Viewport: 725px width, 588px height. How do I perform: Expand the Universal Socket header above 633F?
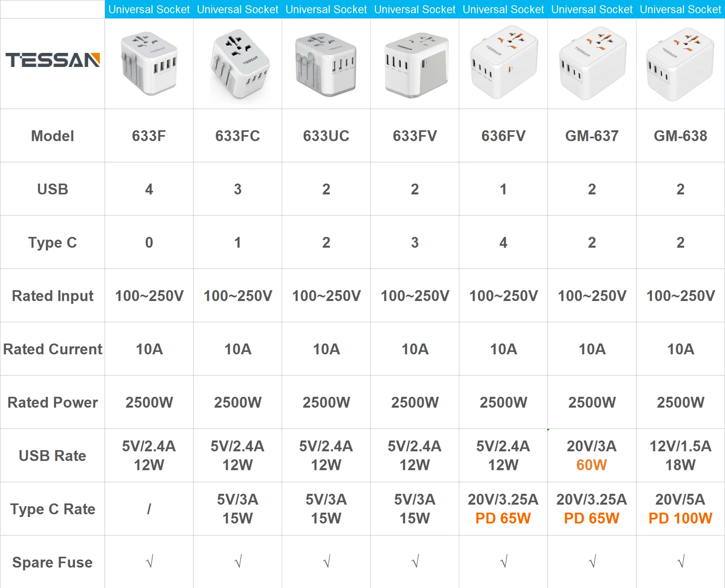point(149,9)
